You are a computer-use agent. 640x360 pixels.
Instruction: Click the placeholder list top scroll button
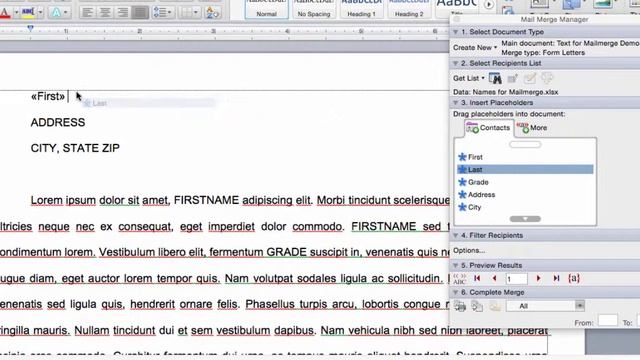[525, 144]
